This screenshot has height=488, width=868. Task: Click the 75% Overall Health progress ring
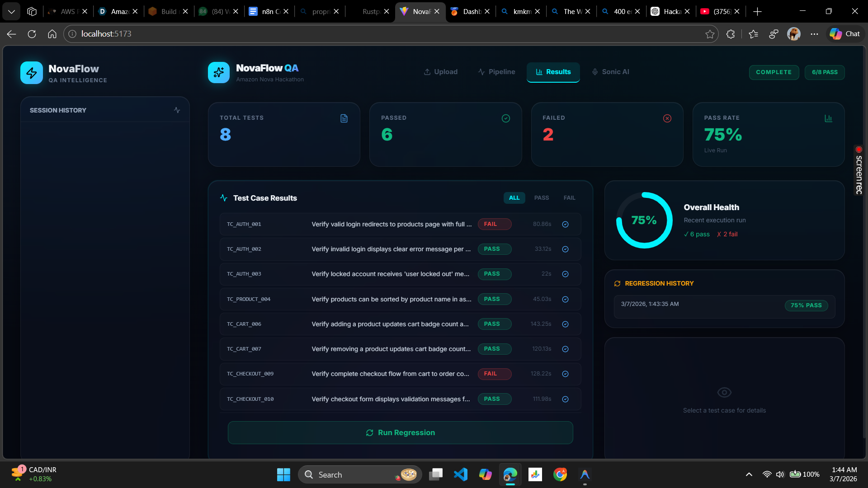(644, 221)
